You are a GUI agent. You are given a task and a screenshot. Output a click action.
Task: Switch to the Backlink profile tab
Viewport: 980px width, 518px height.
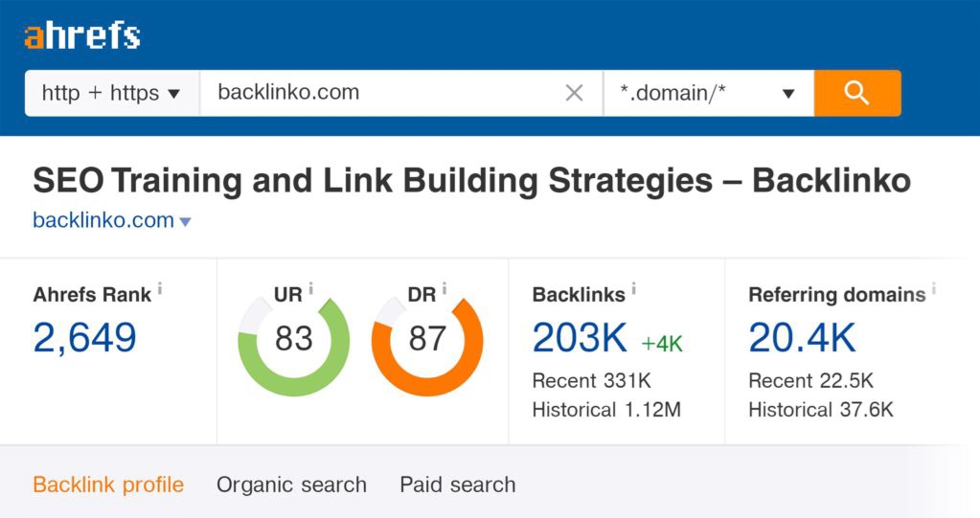[108, 484]
